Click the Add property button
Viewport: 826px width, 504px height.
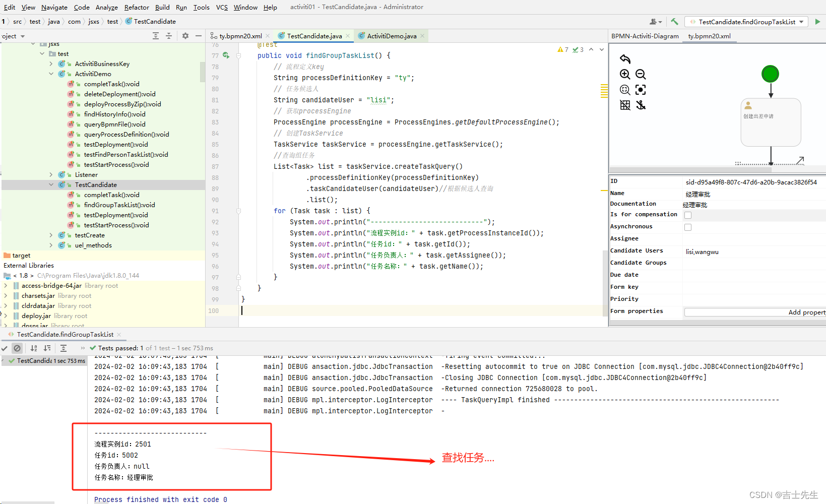point(755,312)
